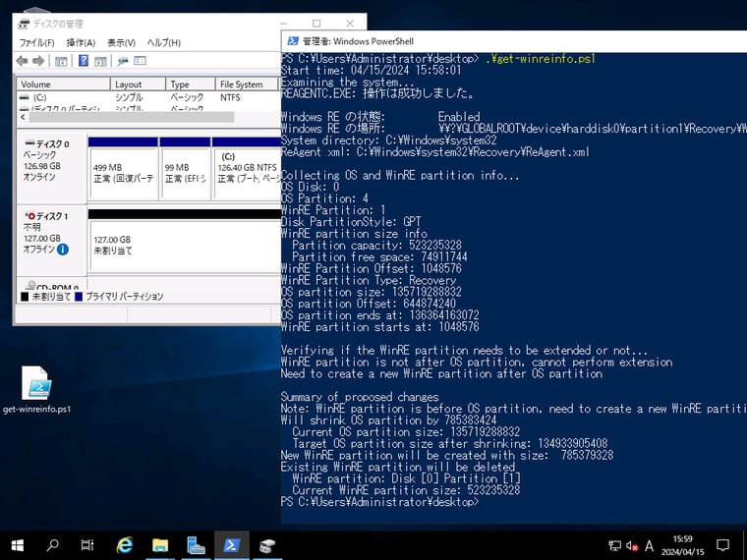Viewport: 747px width, 560px height.
Task: Click the refresh/rescan disks toolbar icon
Action: [123, 61]
